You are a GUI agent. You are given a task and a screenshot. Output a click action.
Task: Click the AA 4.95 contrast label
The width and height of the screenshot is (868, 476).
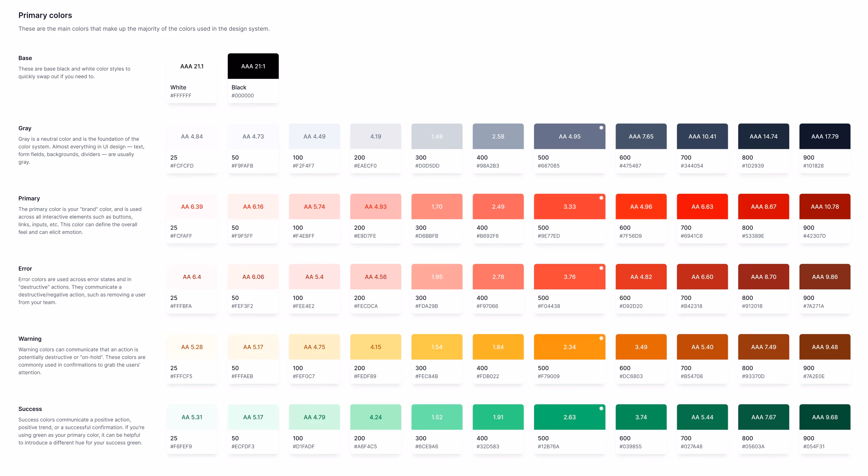coord(570,136)
